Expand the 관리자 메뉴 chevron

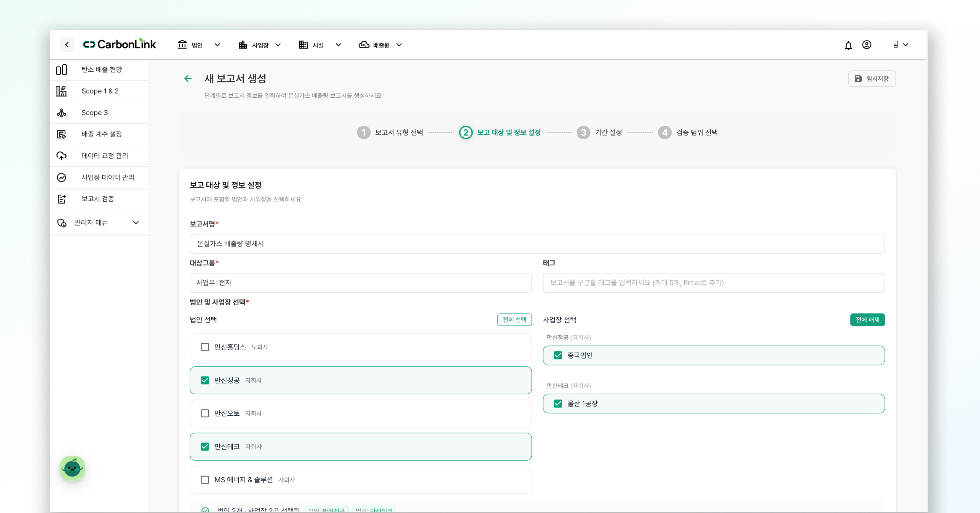[x=136, y=223]
